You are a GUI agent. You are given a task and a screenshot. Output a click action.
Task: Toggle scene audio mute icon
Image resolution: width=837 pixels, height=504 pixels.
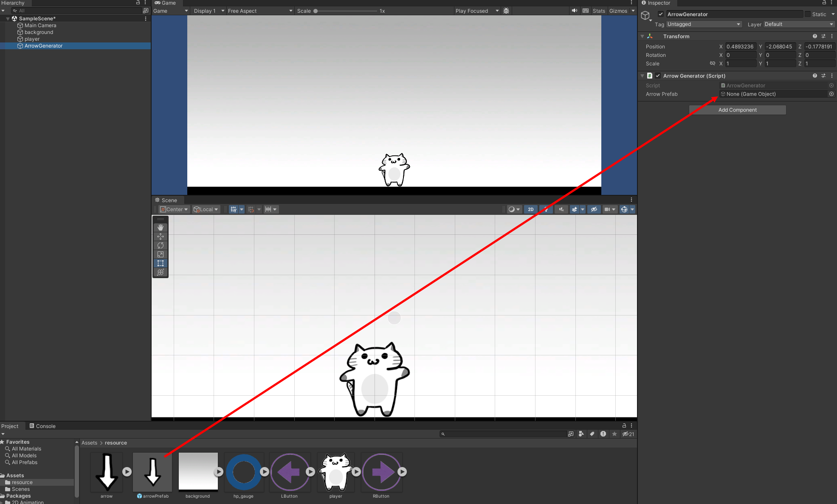coord(561,209)
